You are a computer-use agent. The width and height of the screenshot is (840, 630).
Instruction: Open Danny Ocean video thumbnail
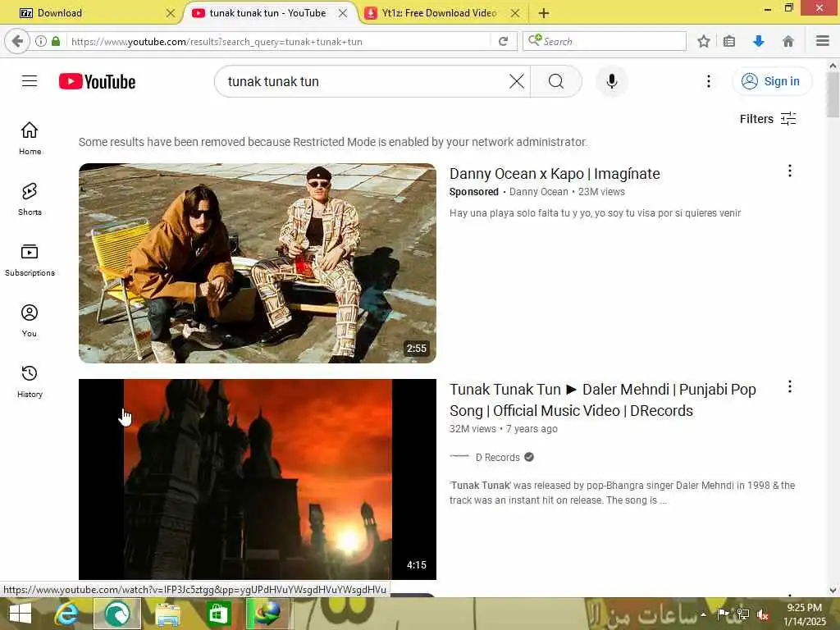pyautogui.click(x=257, y=263)
